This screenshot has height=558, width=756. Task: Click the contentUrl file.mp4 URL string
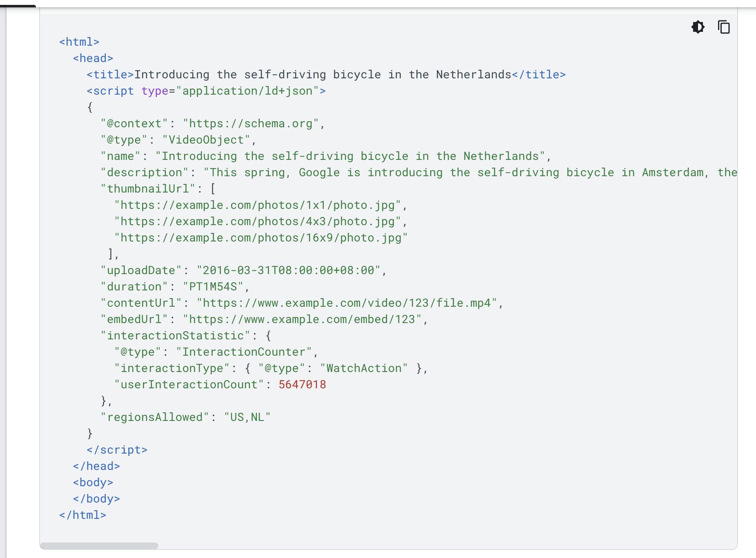tap(347, 303)
